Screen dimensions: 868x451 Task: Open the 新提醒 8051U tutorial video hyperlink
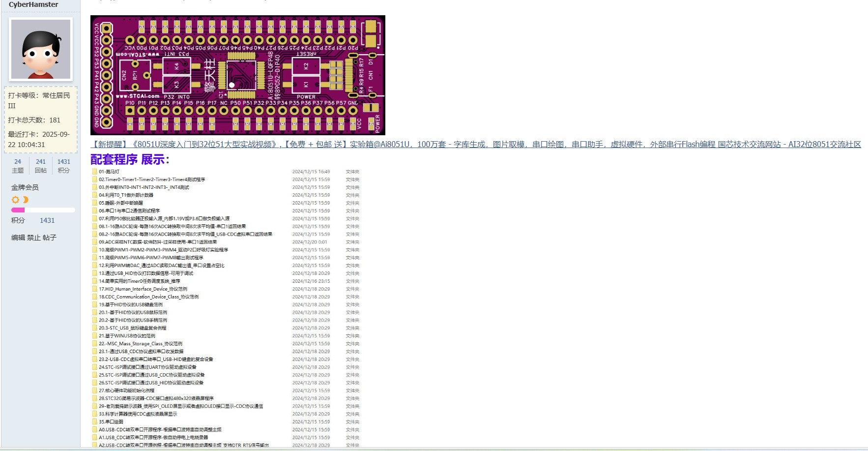[x=476, y=144]
